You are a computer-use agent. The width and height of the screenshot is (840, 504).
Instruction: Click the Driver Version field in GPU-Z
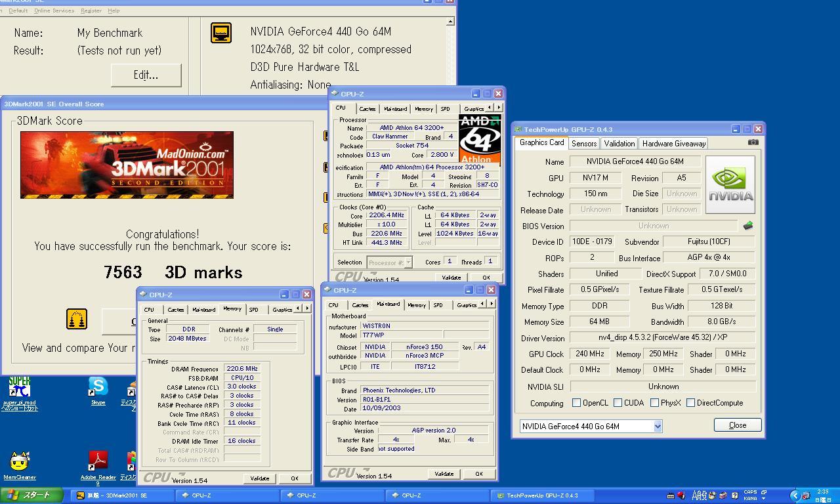pyautogui.click(x=663, y=337)
